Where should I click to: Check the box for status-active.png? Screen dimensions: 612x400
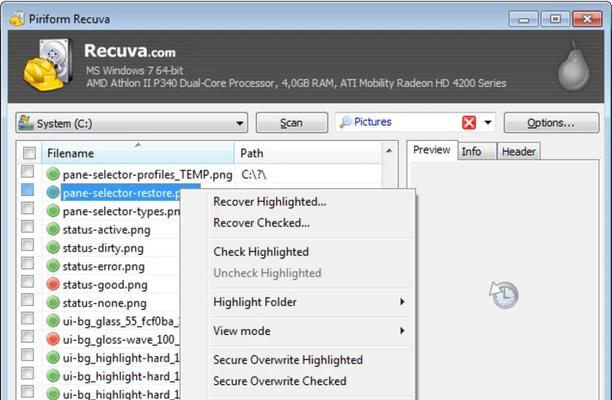coord(27,226)
